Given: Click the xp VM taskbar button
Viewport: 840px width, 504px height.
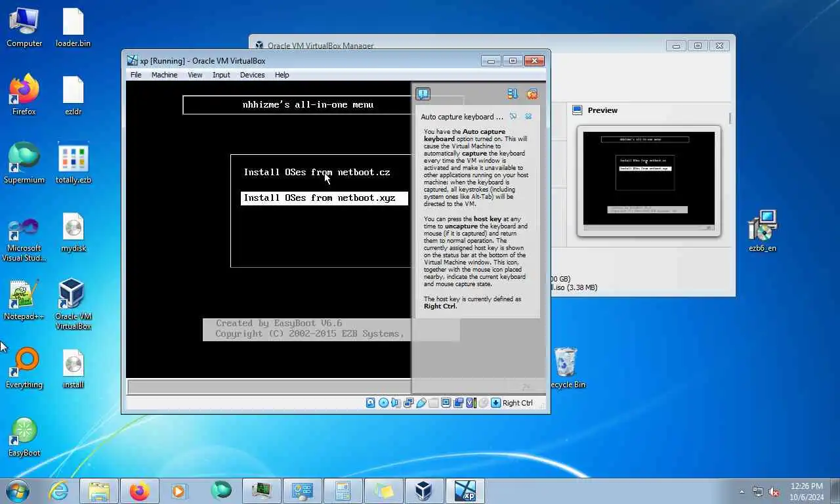Looking at the screenshot, I should click(465, 491).
